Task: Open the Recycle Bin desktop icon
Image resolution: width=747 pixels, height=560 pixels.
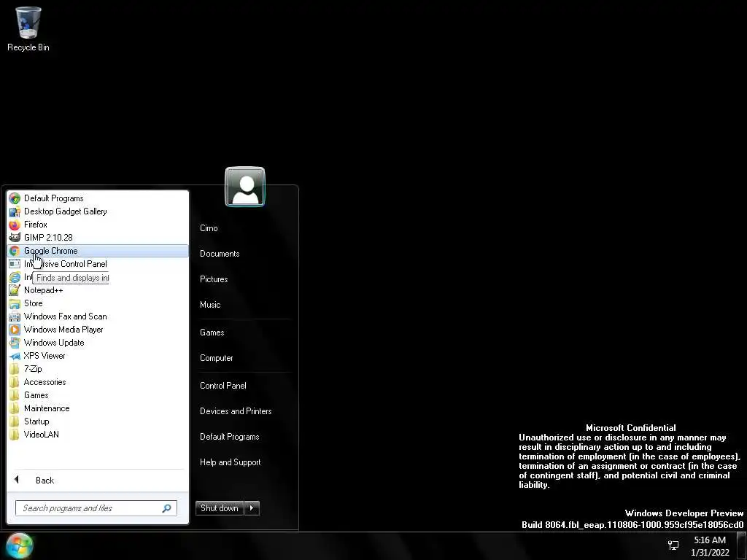Action: tap(28, 28)
